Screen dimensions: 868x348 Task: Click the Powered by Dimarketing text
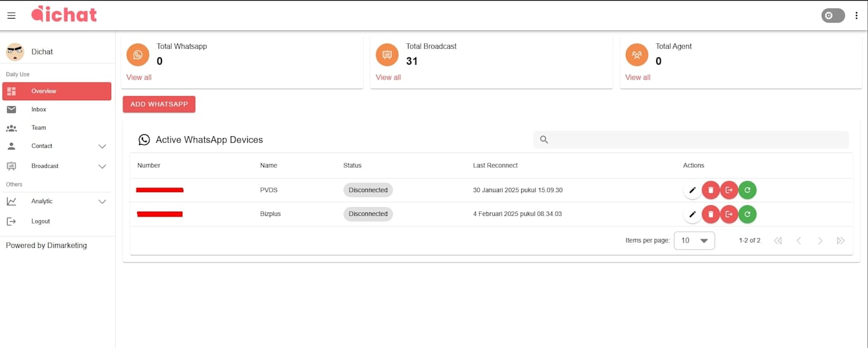(46, 246)
